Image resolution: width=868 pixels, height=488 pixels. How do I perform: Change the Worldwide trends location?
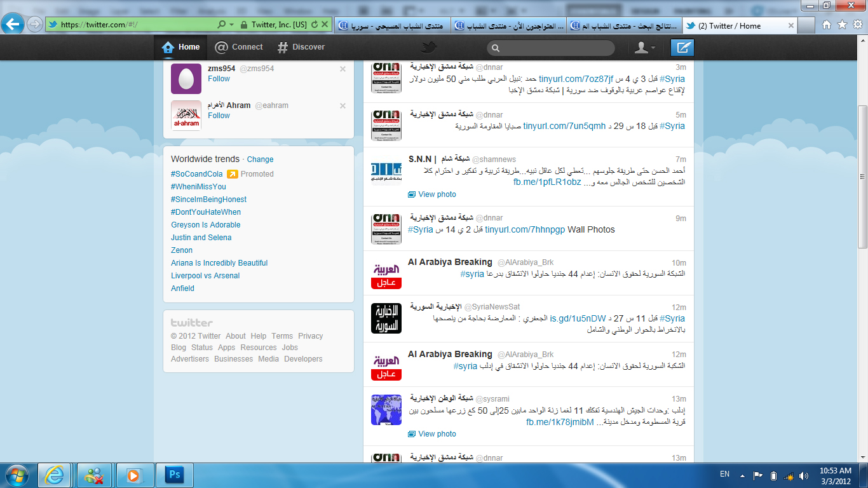click(x=260, y=159)
